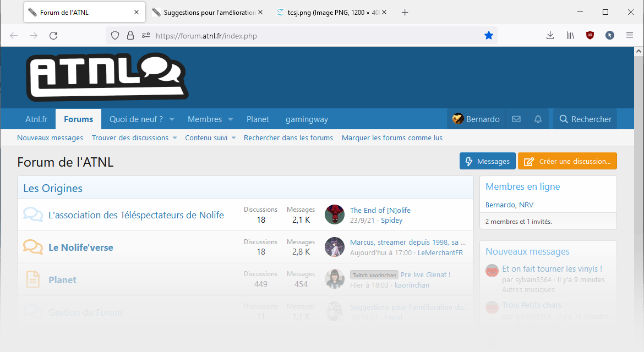Viewport: 644px width, 352px height.
Task: Expand the Membres dropdown arrow
Action: tap(231, 119)
